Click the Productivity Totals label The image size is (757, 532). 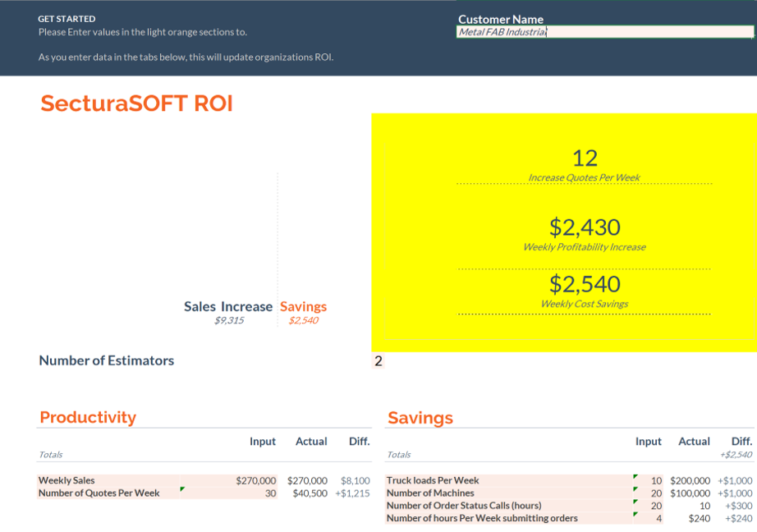51,455
